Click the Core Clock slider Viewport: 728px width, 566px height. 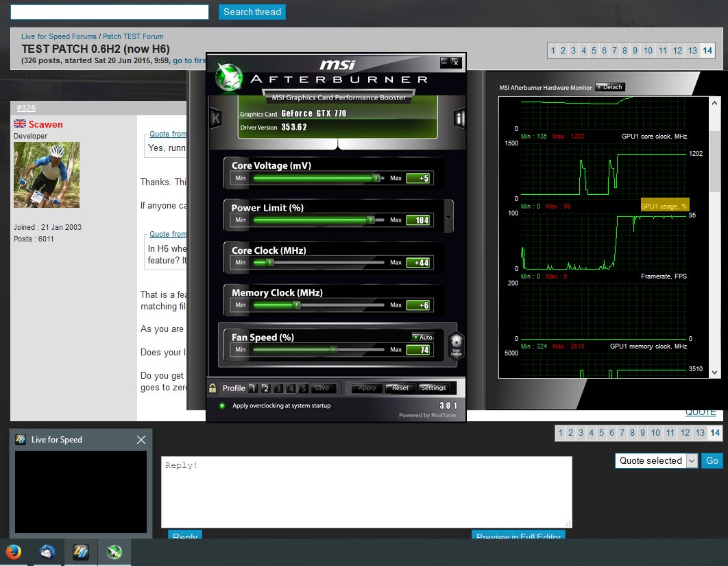tap(319, 263)
